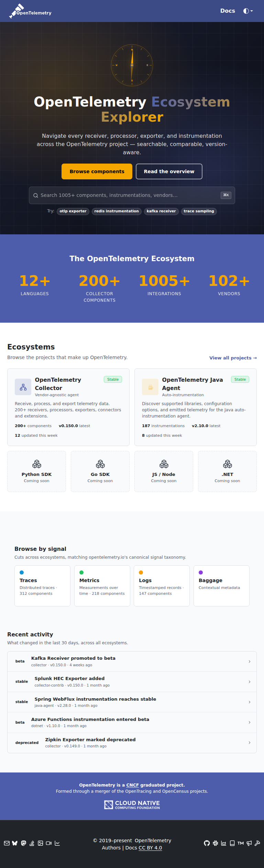Open the light/dark theme dropdown
Image resolution: width=264 pixels, height=868 pixels.
click(x=248, y=11)
